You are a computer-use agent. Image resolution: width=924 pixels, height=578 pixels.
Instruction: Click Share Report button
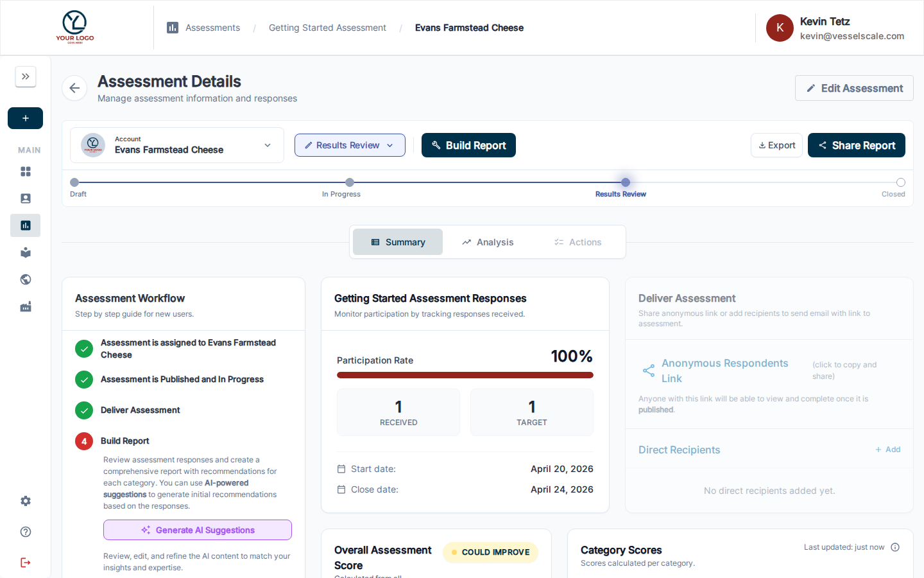tap(857, 145)
